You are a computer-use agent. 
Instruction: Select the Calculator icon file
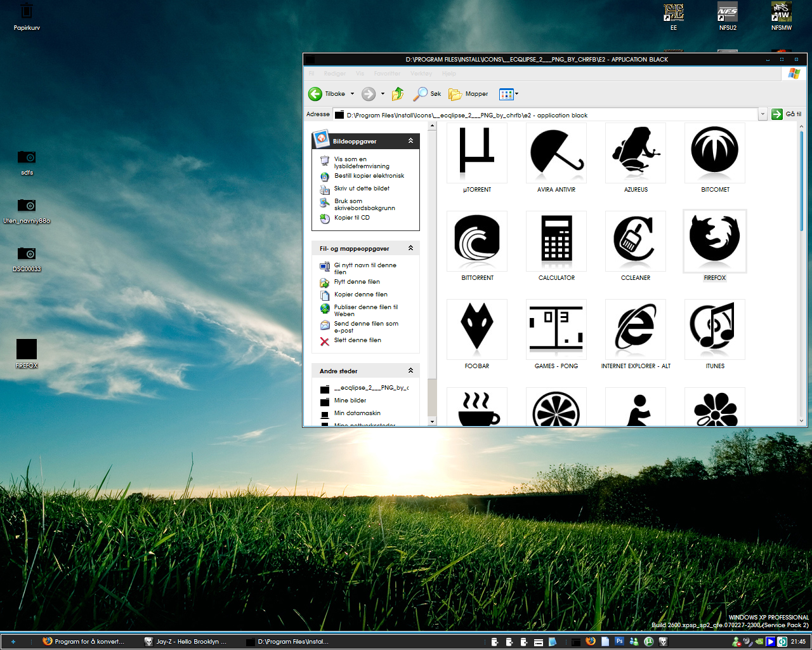pos(556,241)
